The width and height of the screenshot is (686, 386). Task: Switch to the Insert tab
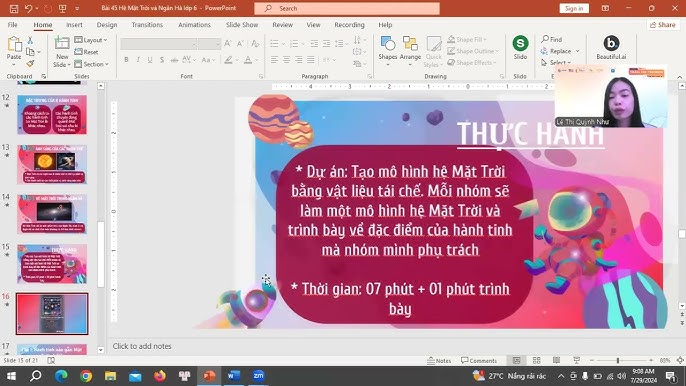click(74, 25)
